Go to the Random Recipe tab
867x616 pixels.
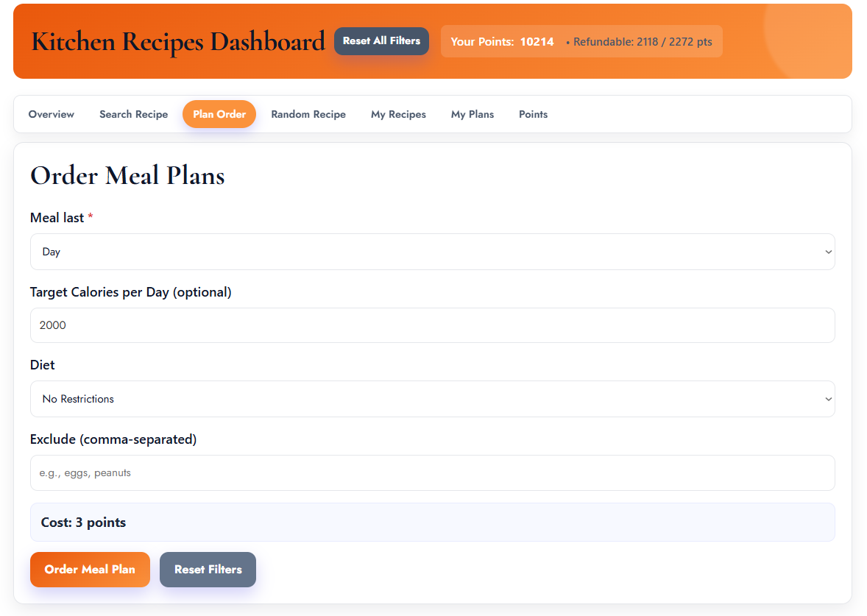(308, 114)
